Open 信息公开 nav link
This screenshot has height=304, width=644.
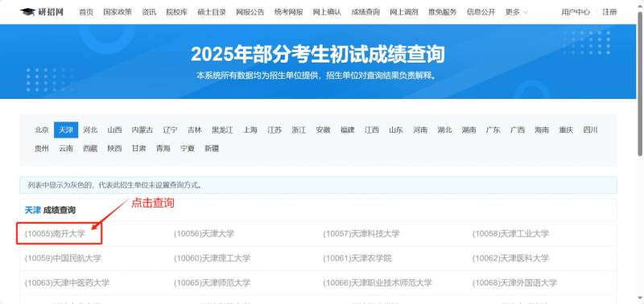481,12
